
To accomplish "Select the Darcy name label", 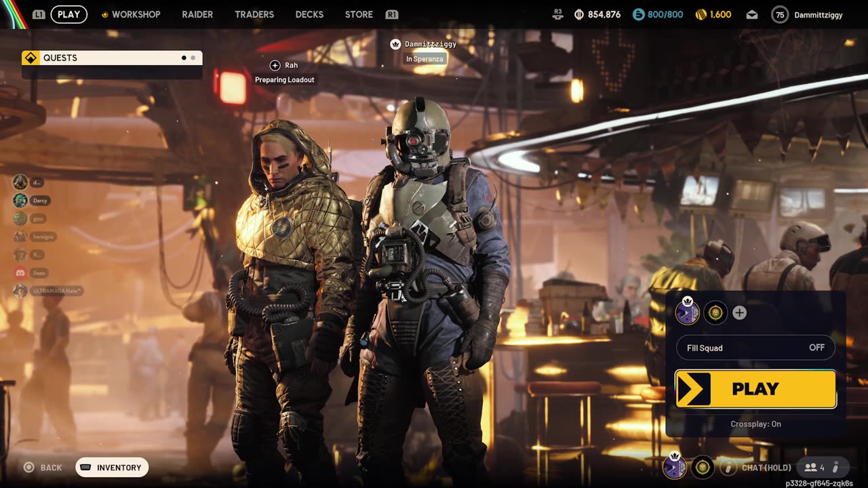I will (40, 201).
